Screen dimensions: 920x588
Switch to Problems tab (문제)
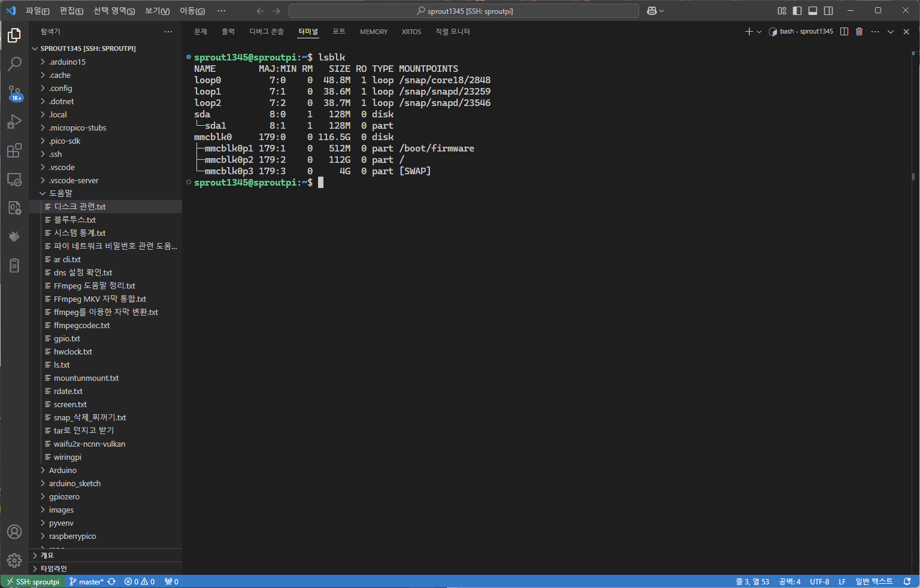point(201,32)
